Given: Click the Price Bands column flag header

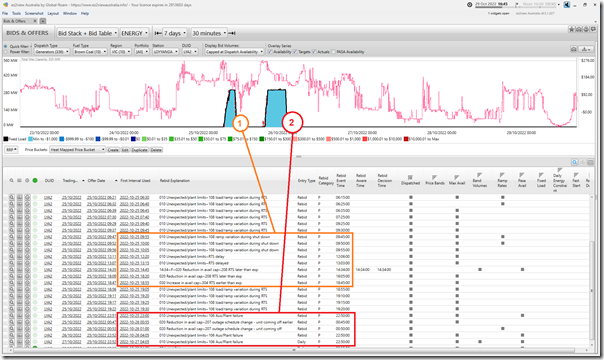Looking at the screenshot, I should coord(435,180).
